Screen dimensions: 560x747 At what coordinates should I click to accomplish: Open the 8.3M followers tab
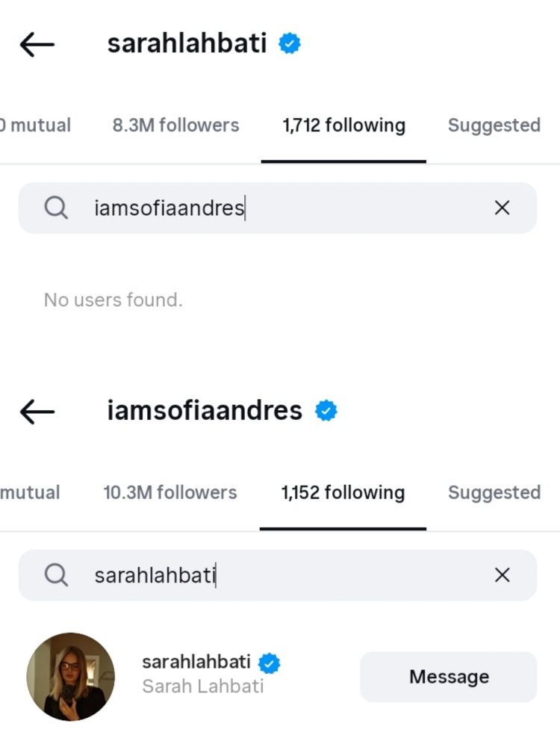point(175,125)
